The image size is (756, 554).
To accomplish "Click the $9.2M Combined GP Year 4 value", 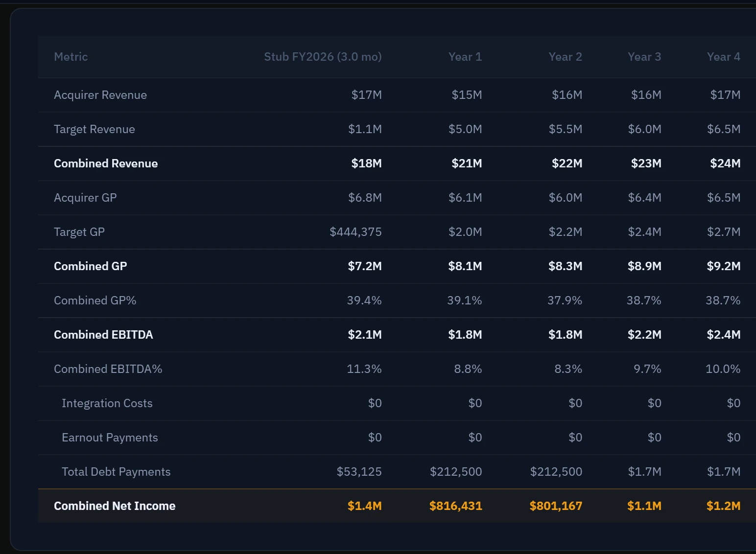I will pos(724,266).
